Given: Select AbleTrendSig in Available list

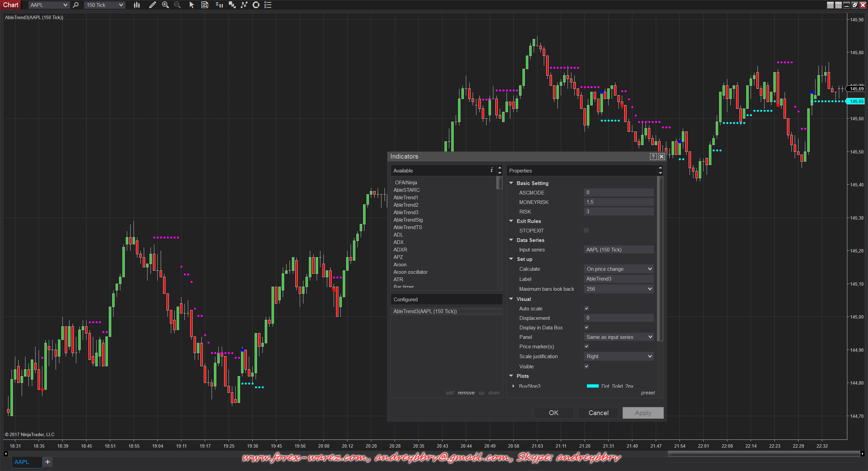Looking at the screenshot, I should pyautogui.click(x=408, y=220).
